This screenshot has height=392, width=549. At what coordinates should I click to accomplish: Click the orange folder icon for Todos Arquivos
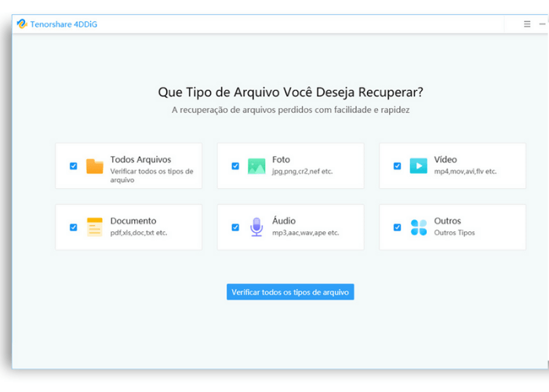pyautogui.click(x=95, y=166)
